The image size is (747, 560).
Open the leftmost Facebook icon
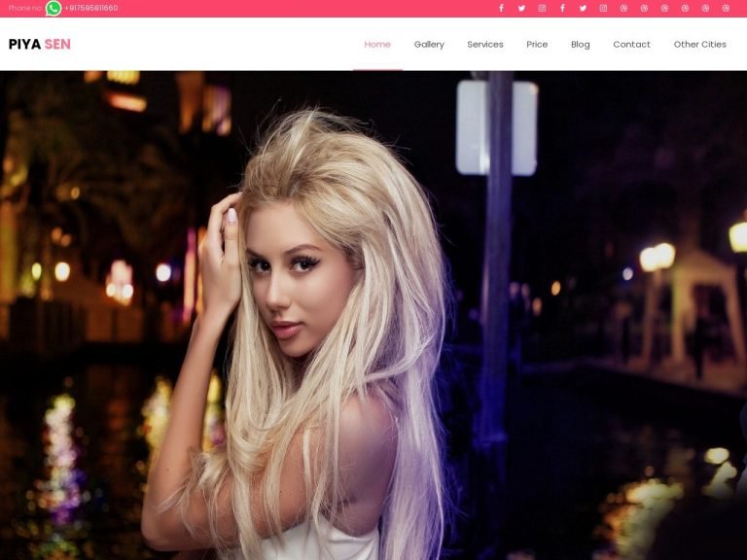(501, 8)
